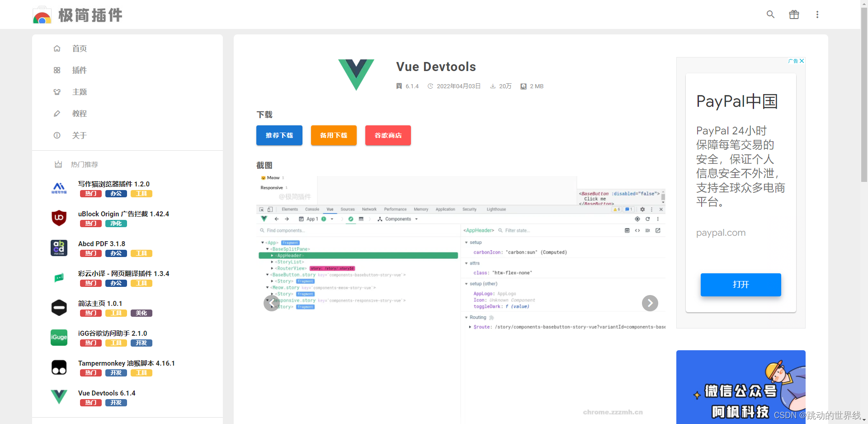Click 开发 tag under Vue Devtools entry
The width and height of the screenshot is (868, 424).
click(x=116, y=403)
